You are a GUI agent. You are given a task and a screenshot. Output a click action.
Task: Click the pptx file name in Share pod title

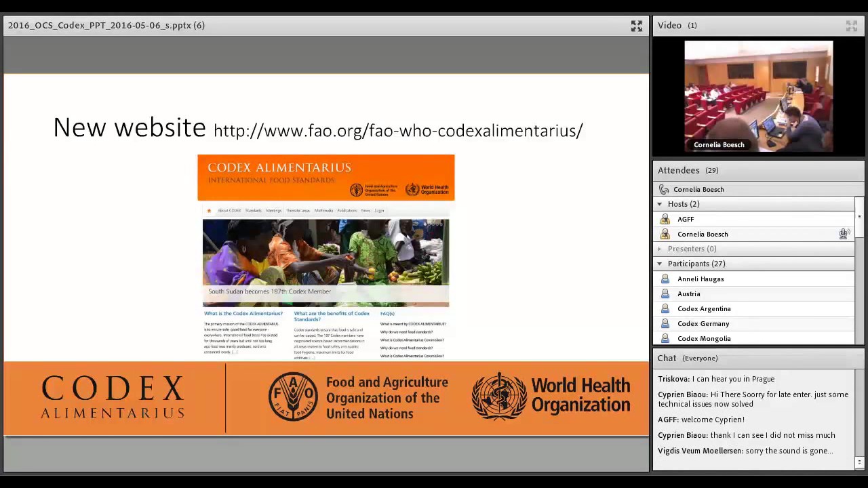[106, 25]
